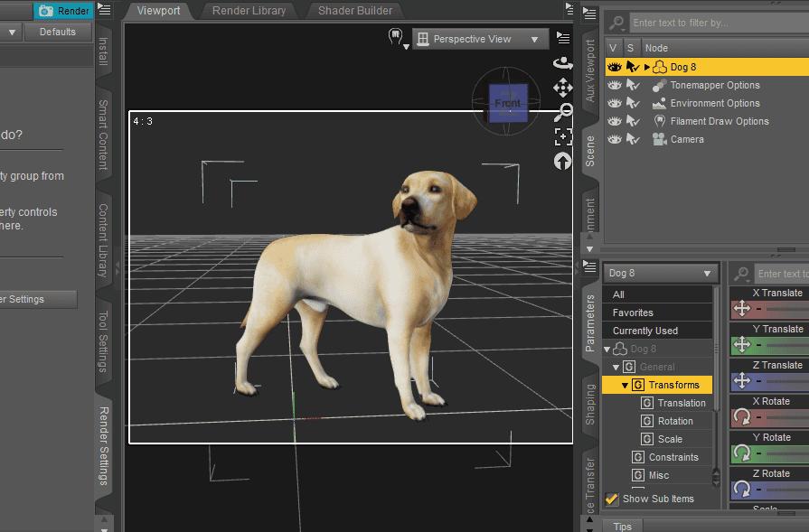Open the Dog 8 selector dropdown in Parameters
809x532 pixels.
pos(661,273)
